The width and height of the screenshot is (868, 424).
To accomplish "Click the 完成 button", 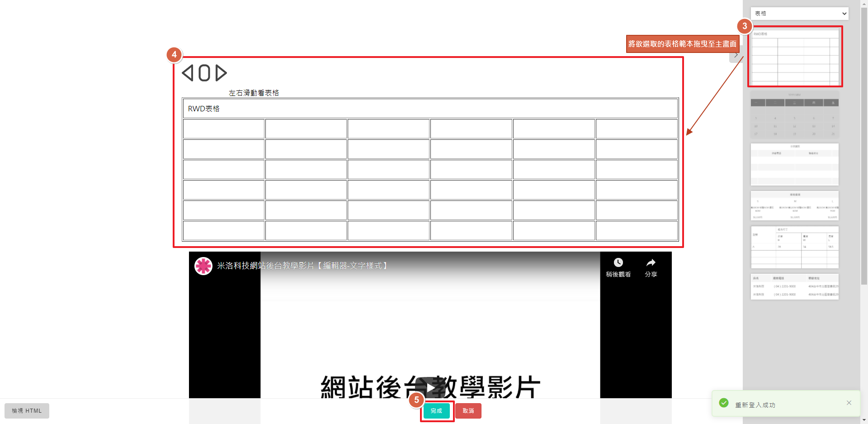I will 437,411.
